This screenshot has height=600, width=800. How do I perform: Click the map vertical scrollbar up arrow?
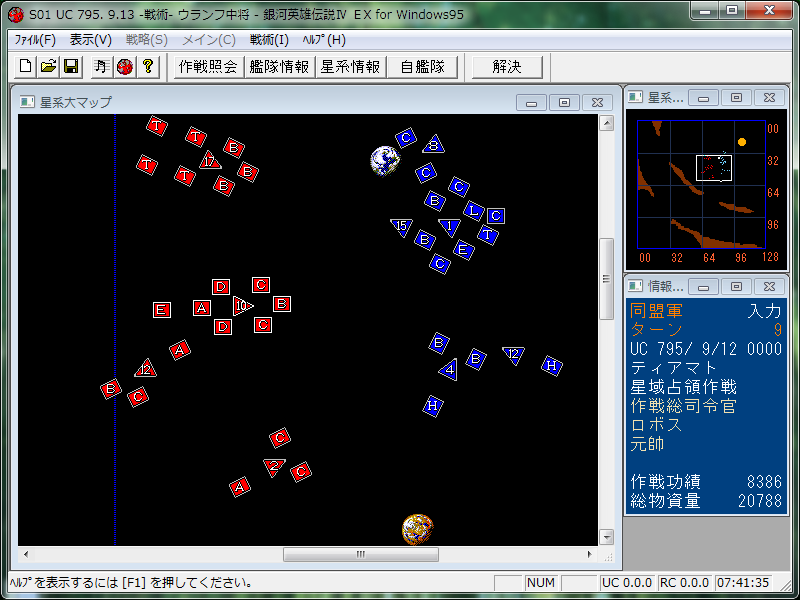[606, 123]
